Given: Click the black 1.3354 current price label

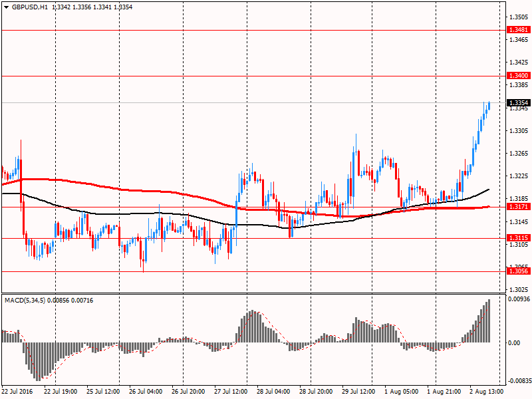Looking at the screenshot, I should [x=517, y=102].
